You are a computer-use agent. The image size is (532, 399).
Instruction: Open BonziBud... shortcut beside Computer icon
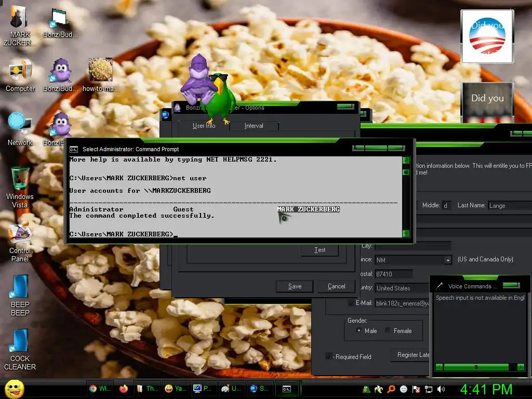click(60, 75)
